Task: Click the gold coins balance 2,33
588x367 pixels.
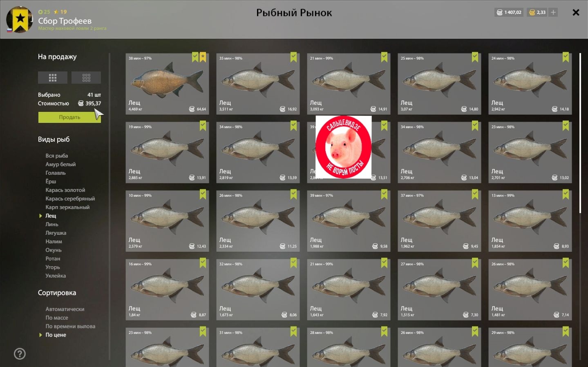Action: (x=537, y=12)
